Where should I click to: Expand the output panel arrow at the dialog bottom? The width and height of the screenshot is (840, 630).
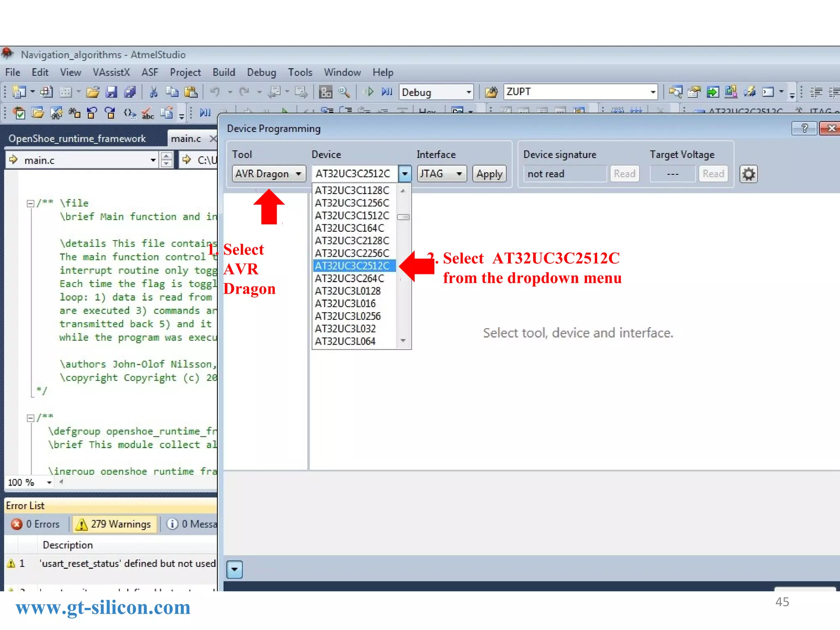point(235,569)
